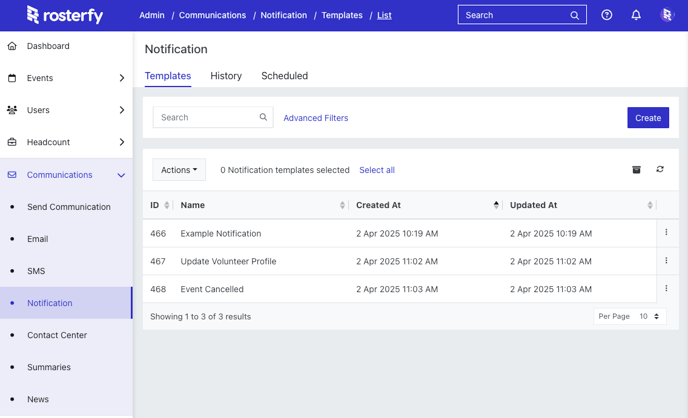Click List in the breadcrumb

coord(384,15)
